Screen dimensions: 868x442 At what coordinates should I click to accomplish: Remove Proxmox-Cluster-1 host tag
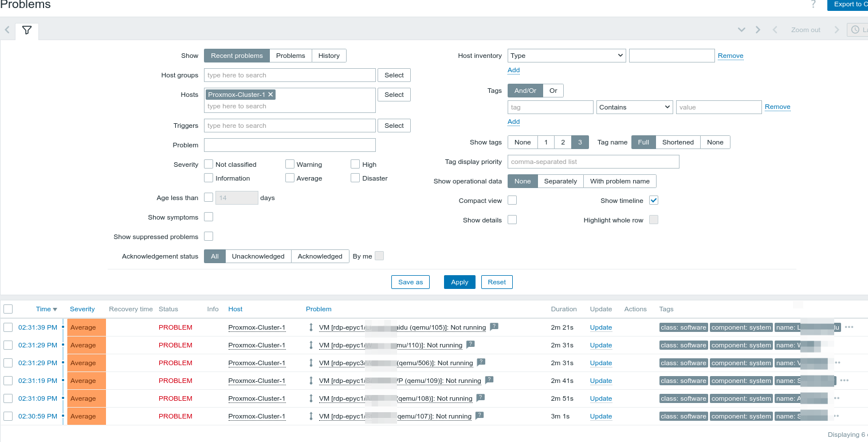click(x=271, y=95)
